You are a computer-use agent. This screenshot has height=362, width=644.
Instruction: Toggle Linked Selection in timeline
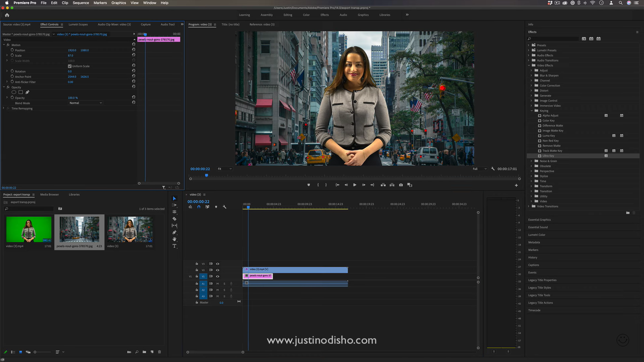point(207,207)
